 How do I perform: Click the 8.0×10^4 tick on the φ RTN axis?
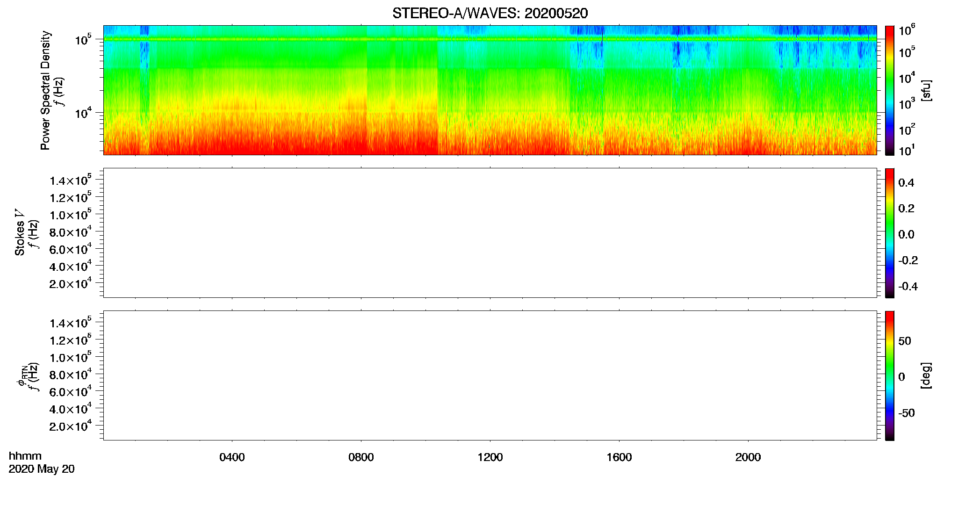(x=71, y=375)
